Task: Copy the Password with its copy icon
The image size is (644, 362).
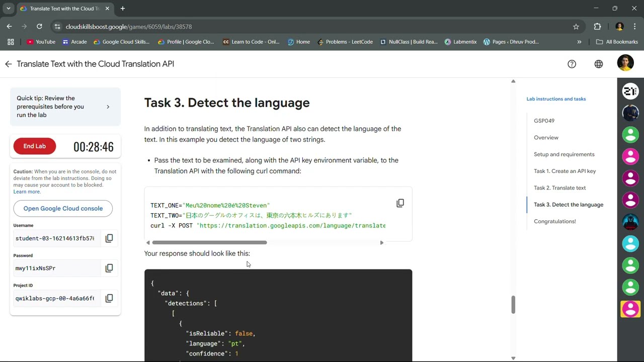Action: [x=109, y=268]
